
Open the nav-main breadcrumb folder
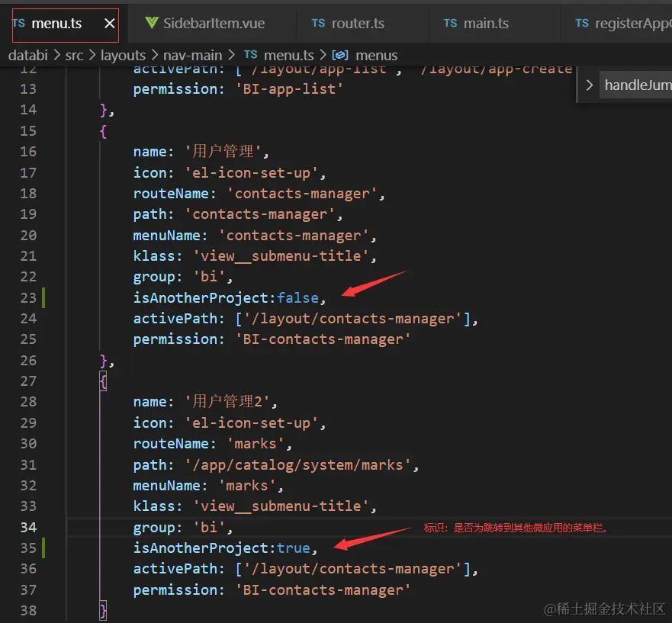pyautogui.click(x=192, y=55)
